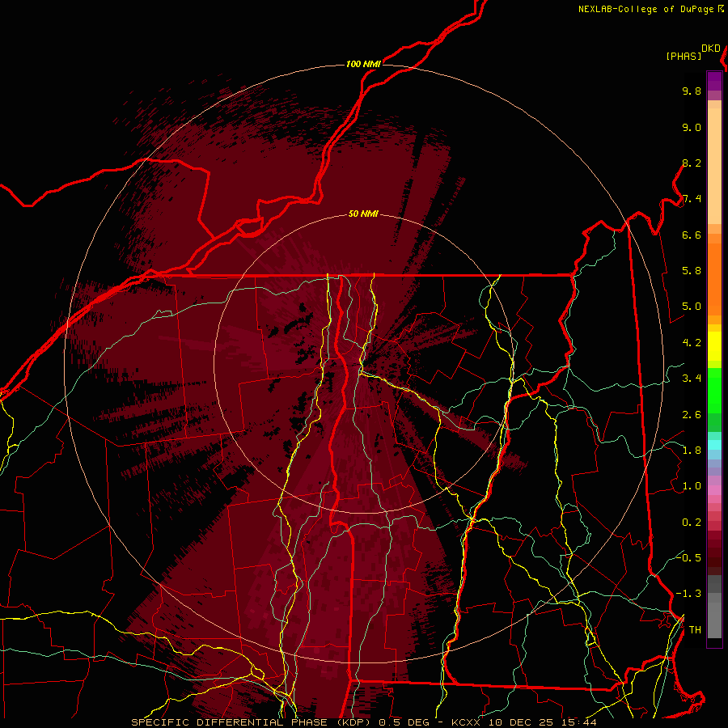Click the 1.8 color scale value
The width and height of the screenshot is (728, 728).
click(692, 451)
